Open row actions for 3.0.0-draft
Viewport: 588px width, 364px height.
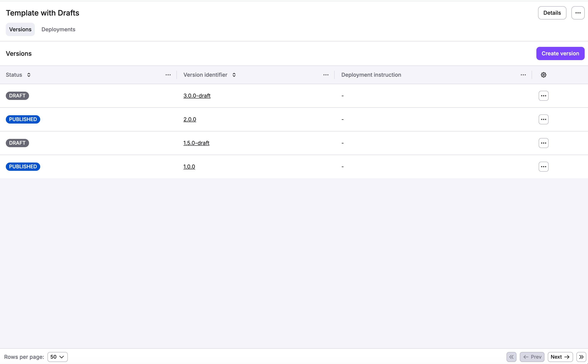pyautogui.click(x=543, y=96)
